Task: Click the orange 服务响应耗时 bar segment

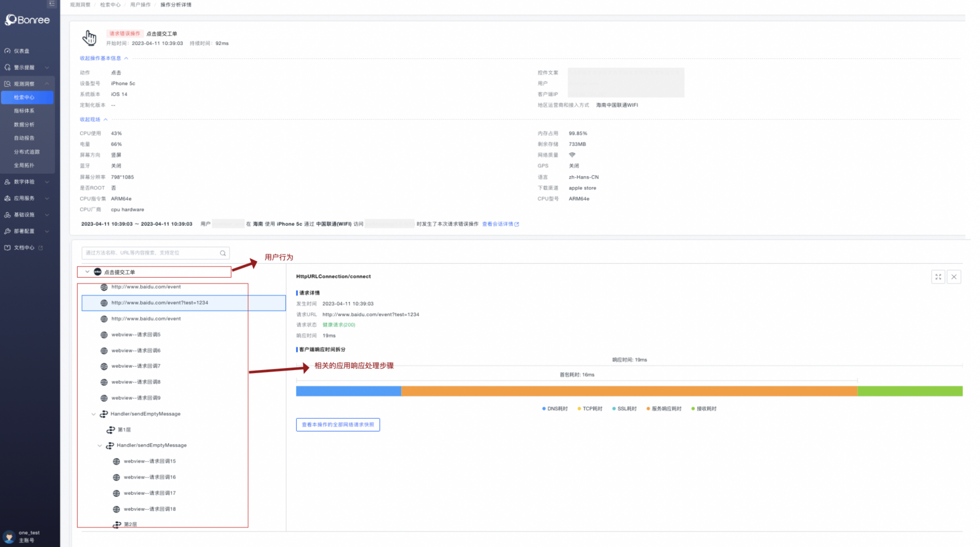Action: click(x=629, y=391)
